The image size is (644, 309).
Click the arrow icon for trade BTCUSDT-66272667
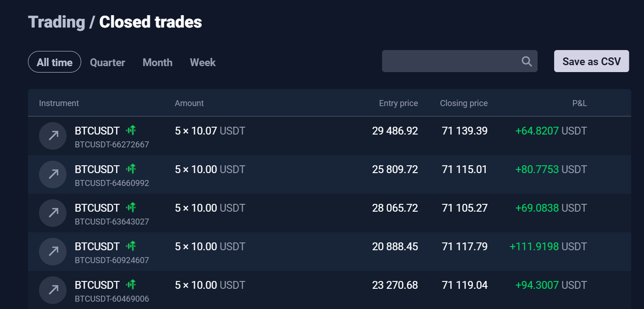(53, 135)
